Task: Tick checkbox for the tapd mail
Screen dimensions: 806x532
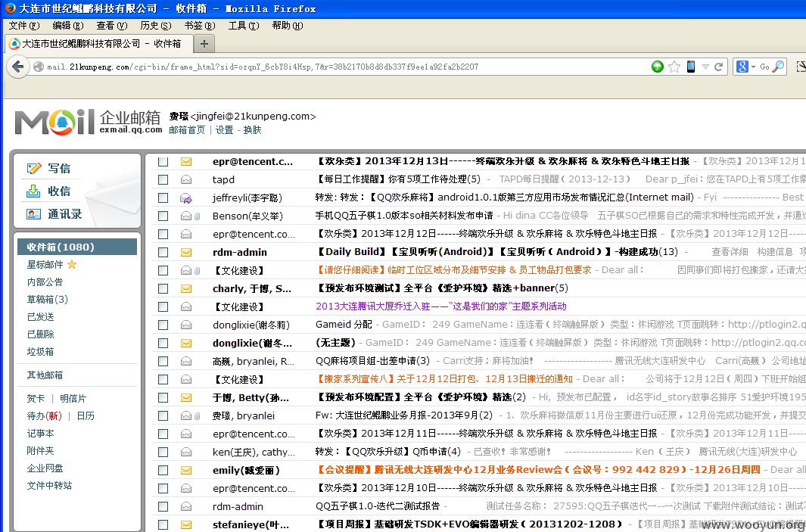Action: pyautogui.click(x=163, y=179)
